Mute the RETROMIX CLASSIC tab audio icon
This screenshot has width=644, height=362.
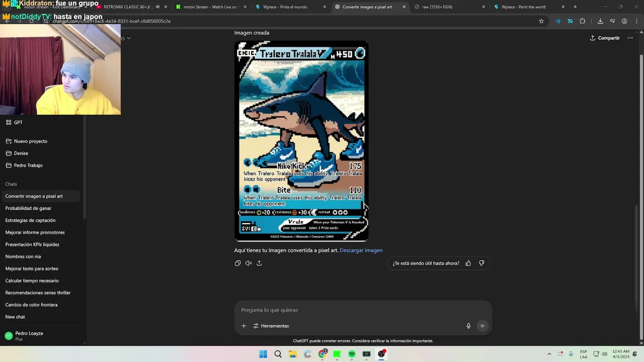point(157,7)
